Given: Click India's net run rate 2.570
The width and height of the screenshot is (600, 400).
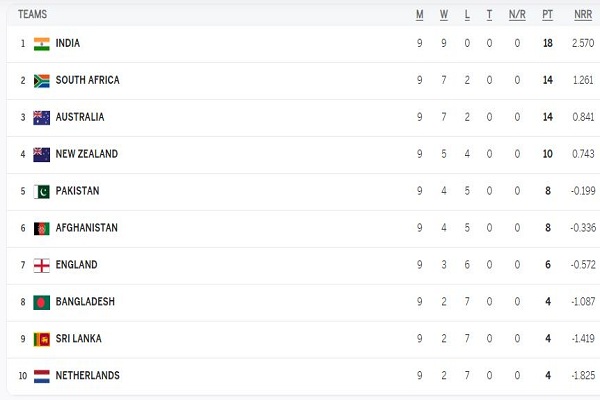Looking at the screenshot, I should 582,44.
